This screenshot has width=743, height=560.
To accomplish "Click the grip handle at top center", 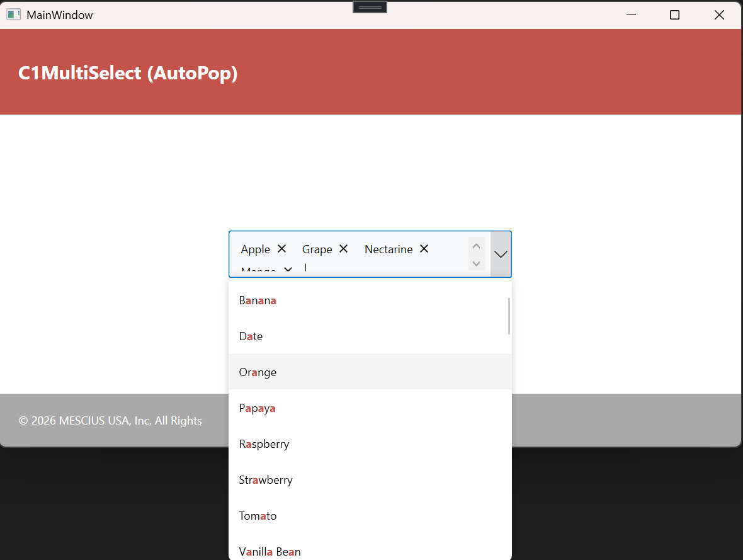I will 370,7.
